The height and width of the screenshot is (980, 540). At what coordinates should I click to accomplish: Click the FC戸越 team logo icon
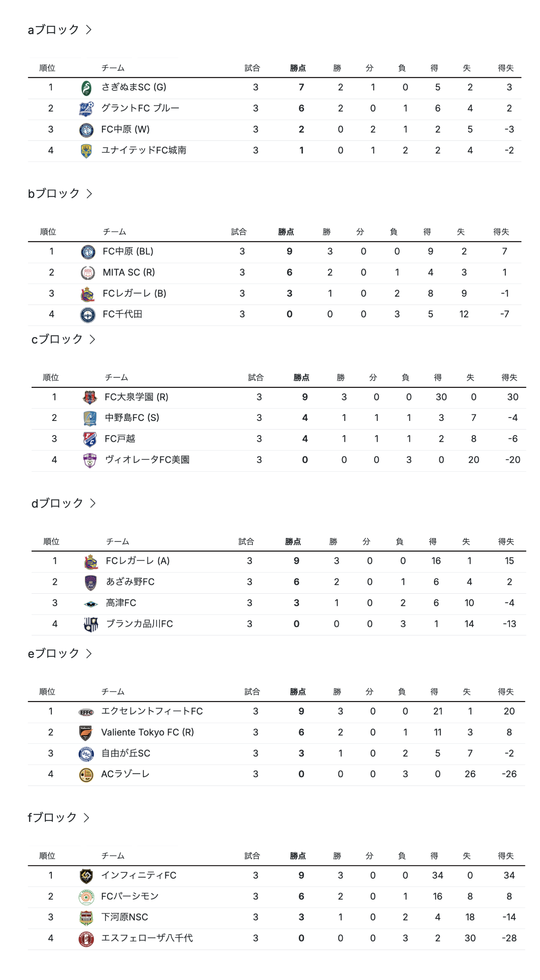(x=90, y=439)
